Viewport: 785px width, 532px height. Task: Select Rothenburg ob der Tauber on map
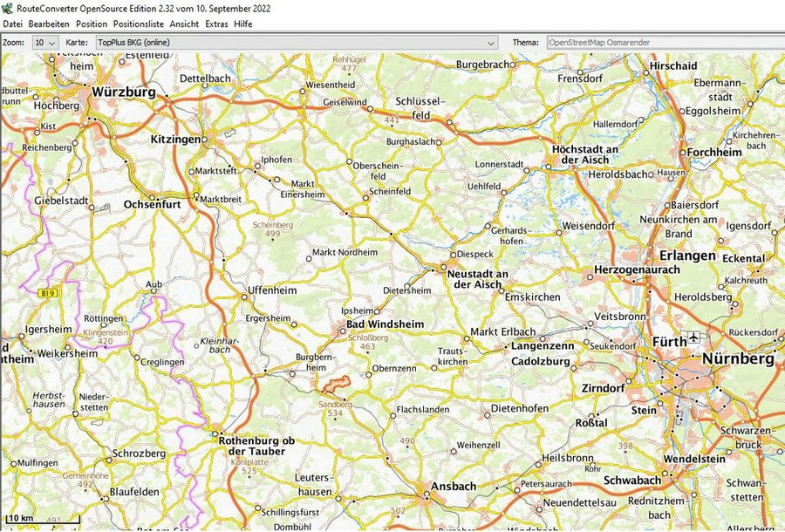pyautogui.click(x=256, y=447)
